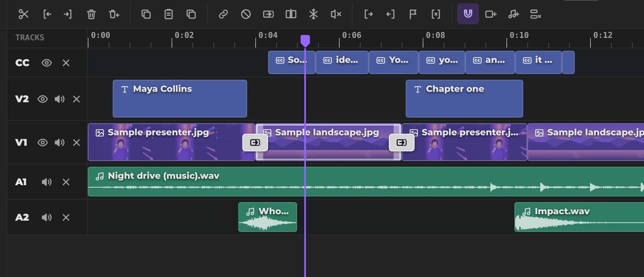
Task: Select the Impact.wav audio clip
Action: coord(579,217)
